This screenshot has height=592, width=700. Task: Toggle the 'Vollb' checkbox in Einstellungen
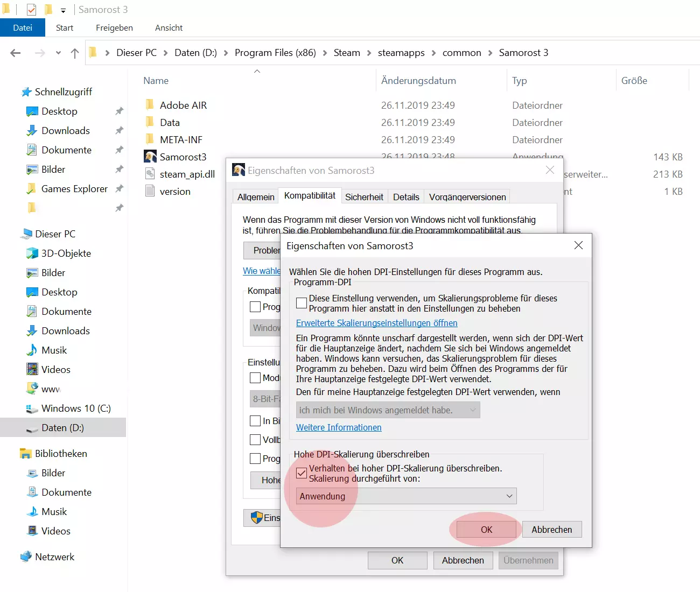255,440
